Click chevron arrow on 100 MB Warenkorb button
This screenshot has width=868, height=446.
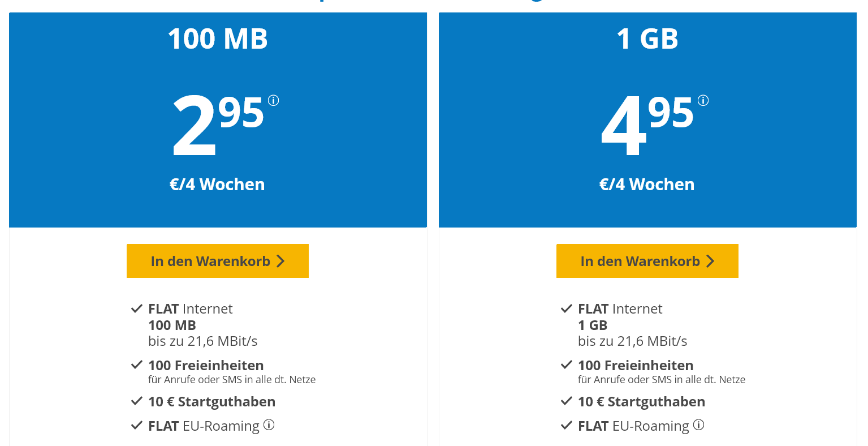click(280, 261)
